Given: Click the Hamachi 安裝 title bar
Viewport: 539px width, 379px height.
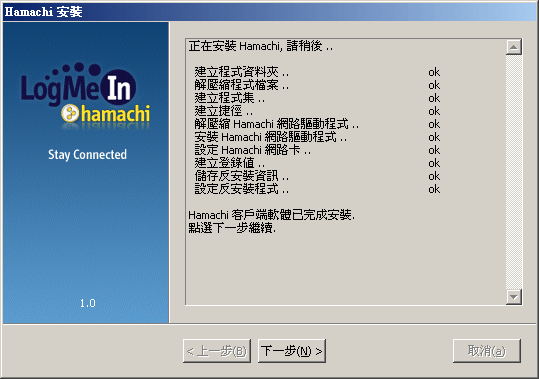Looking at the screenshot, I should [x=270, y=12].
